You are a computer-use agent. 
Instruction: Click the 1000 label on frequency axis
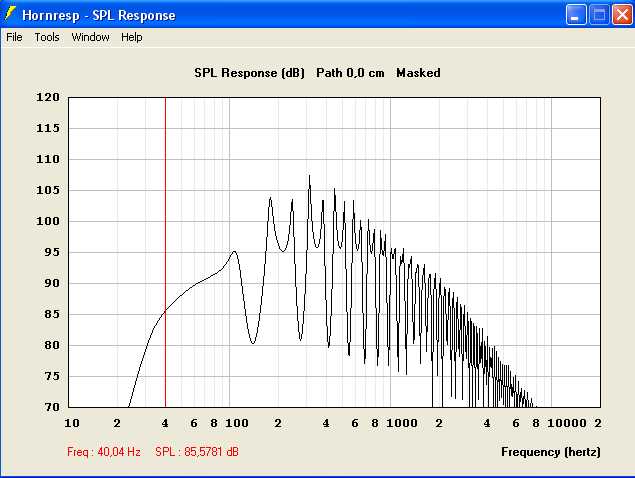(402, 423)
